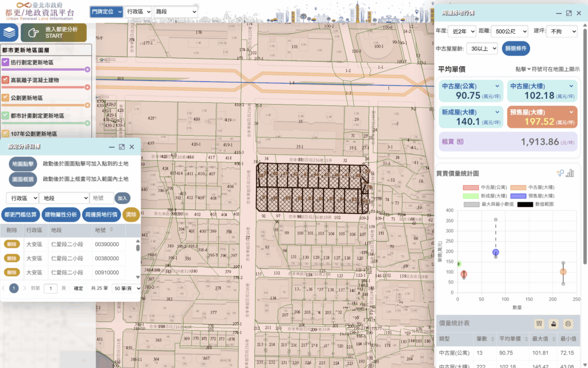Open the 50 筆/頁 page size dropdown

pos(127,288)
